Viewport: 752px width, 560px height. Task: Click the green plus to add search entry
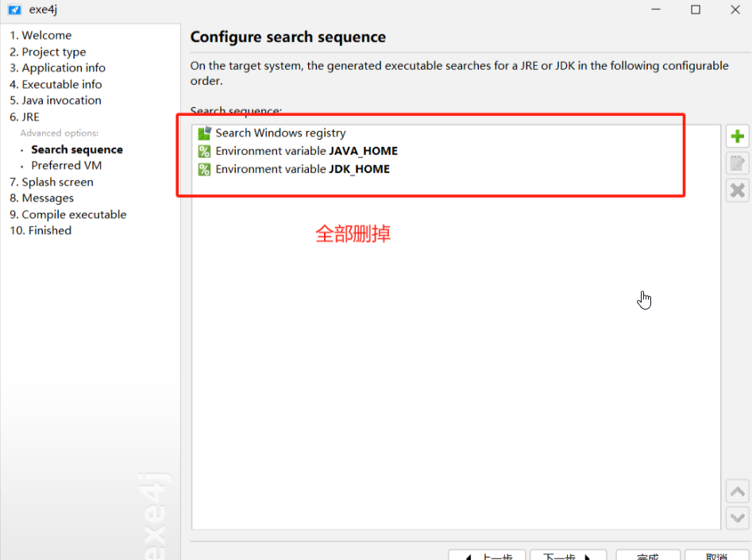(x=737, y=136)
